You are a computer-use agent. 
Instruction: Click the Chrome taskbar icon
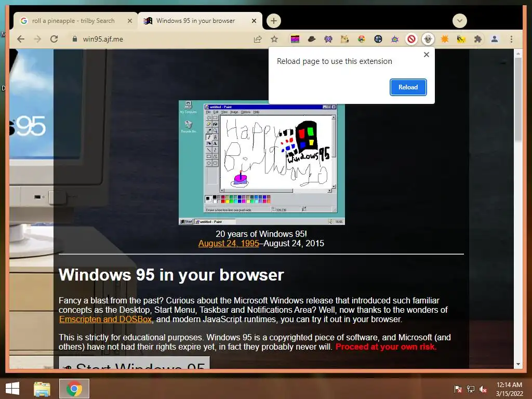click(x=74, y=389)
